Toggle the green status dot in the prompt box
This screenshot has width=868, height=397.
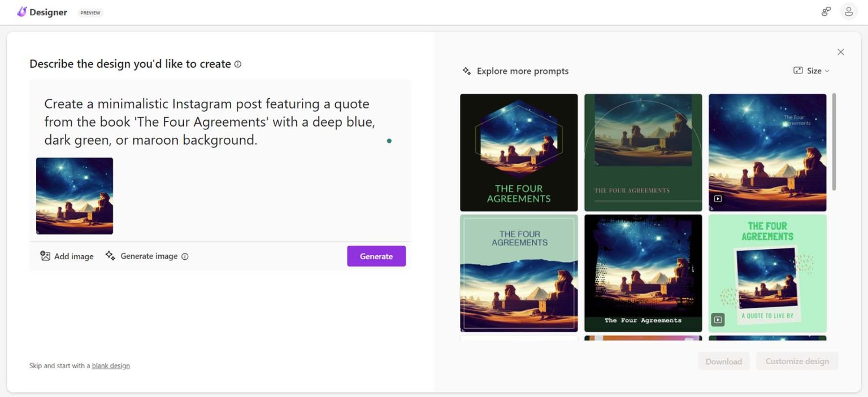tap(389, 141)
